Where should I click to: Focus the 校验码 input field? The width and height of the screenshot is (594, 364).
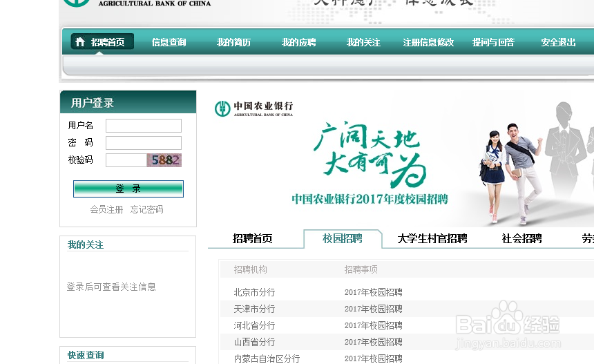(x=126, y=160)
